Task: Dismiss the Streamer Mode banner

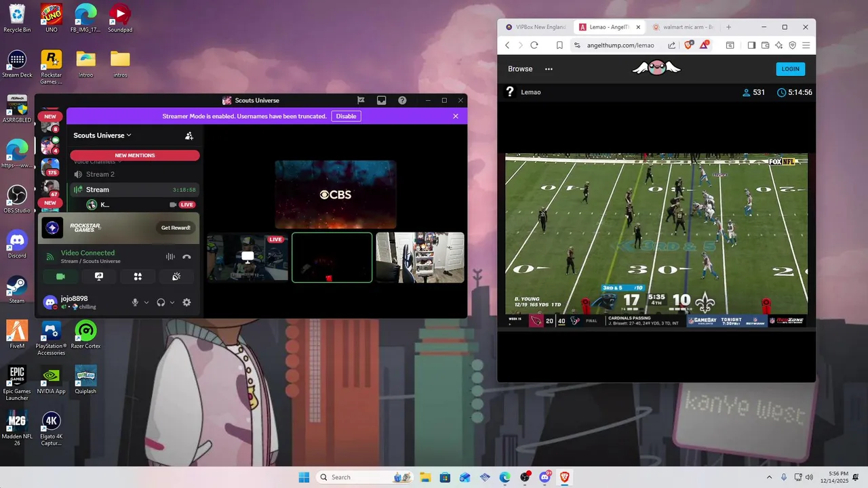Action: [456, 116]
